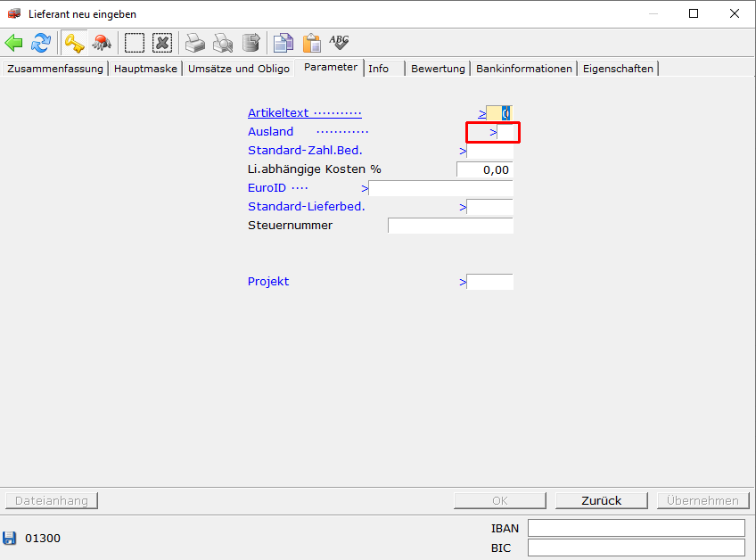756x560 pixels.
Task: Open lookup arrow beside Standard-Zahl.Bed. field
Action: 463,151
